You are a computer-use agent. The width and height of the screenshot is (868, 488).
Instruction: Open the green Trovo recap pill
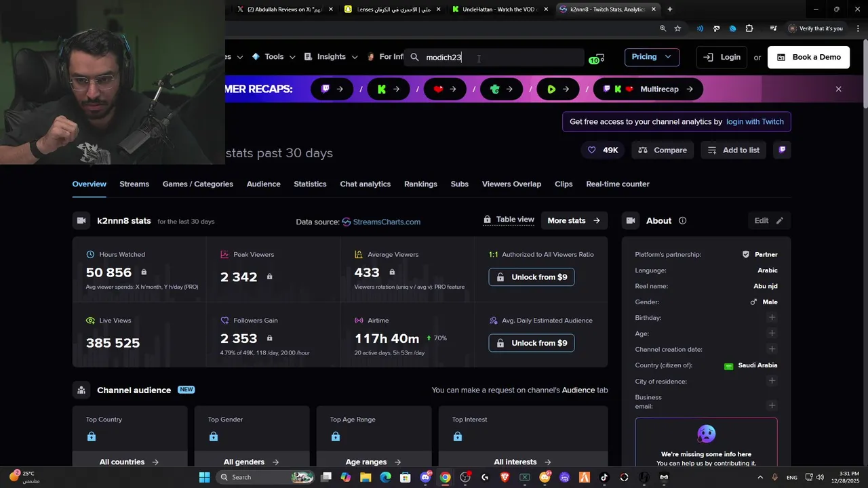502,89
